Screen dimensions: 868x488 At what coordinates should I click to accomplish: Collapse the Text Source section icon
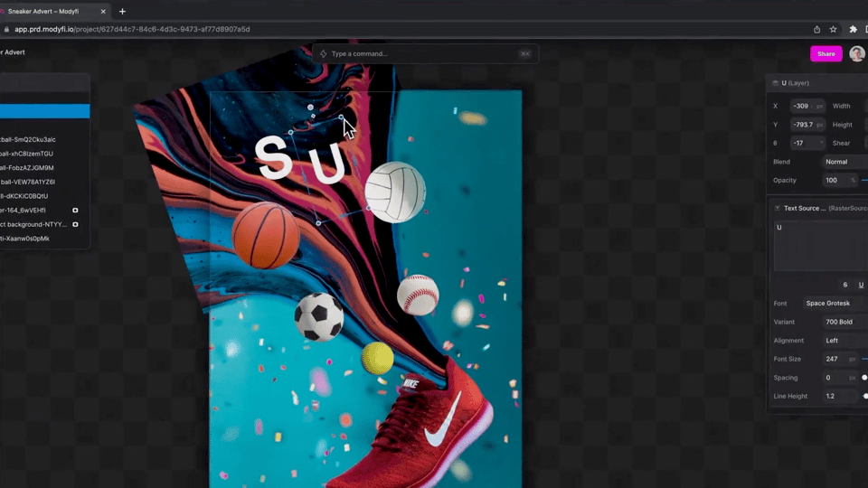tap(778, 208)
